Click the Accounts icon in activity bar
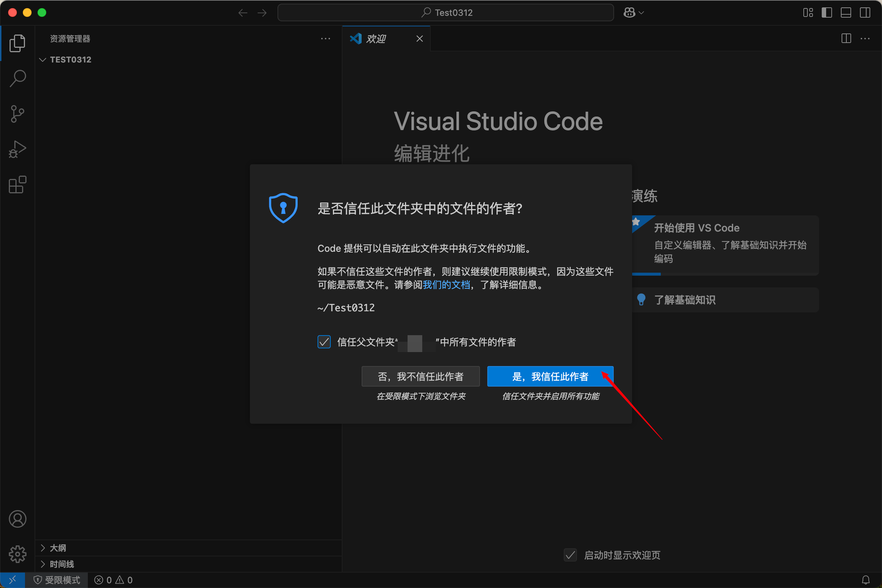This screenshot has height=588, width=882. 17,519
